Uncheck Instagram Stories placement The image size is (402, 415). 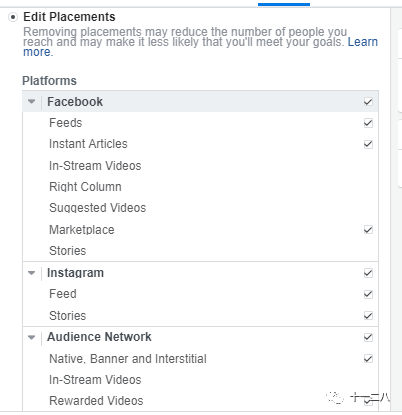(x=368, y=316)
